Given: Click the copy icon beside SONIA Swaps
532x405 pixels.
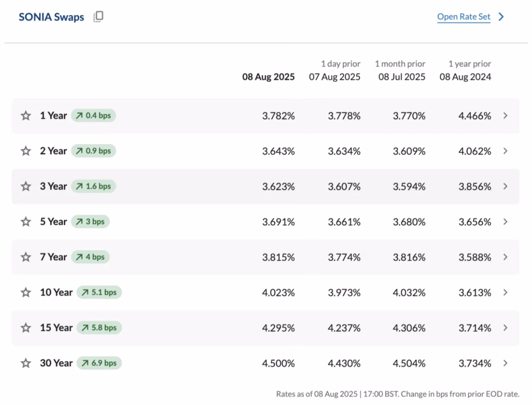Looking at the screenshot, I should tap(98, 16).
